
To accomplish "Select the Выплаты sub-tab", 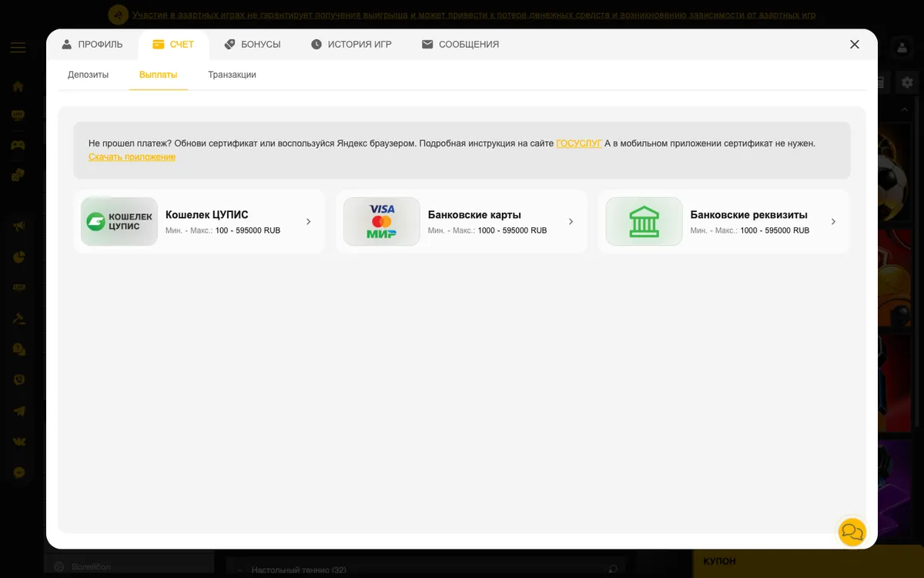I will coord(158,75).
